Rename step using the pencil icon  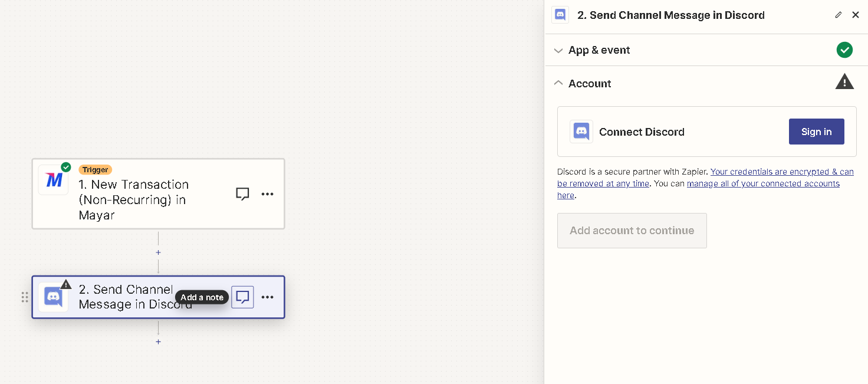[839, 15]
